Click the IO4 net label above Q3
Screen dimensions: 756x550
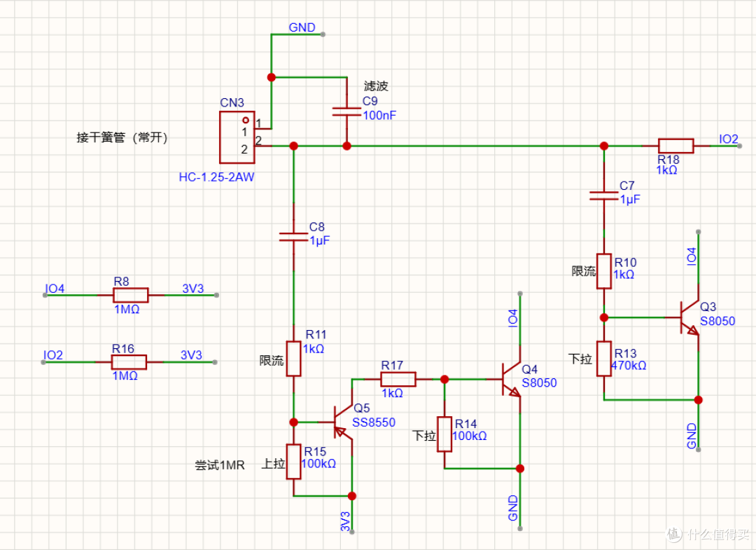point(692,256)
